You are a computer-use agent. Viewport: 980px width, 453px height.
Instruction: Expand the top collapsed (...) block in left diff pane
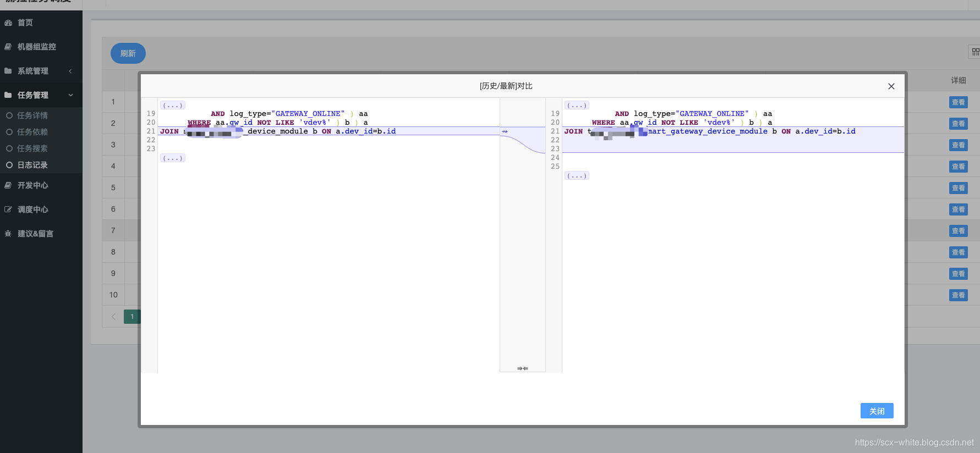pos(173,105)
